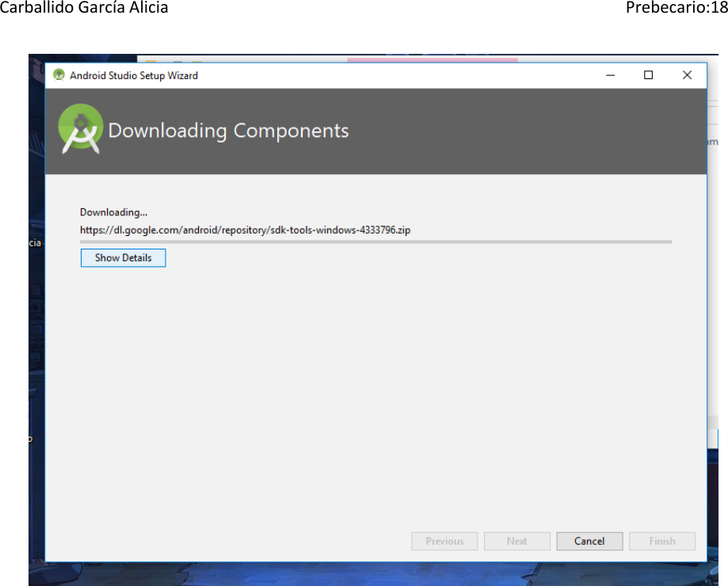Click the "Carballido García Alicia" header text
Screen dimensions: 728x586
(83, 7)
